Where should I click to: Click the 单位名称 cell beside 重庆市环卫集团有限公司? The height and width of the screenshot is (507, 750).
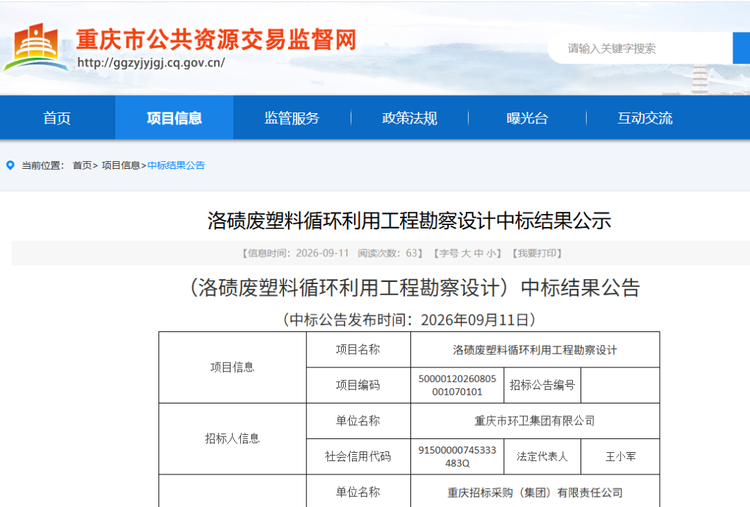point(358,421)
